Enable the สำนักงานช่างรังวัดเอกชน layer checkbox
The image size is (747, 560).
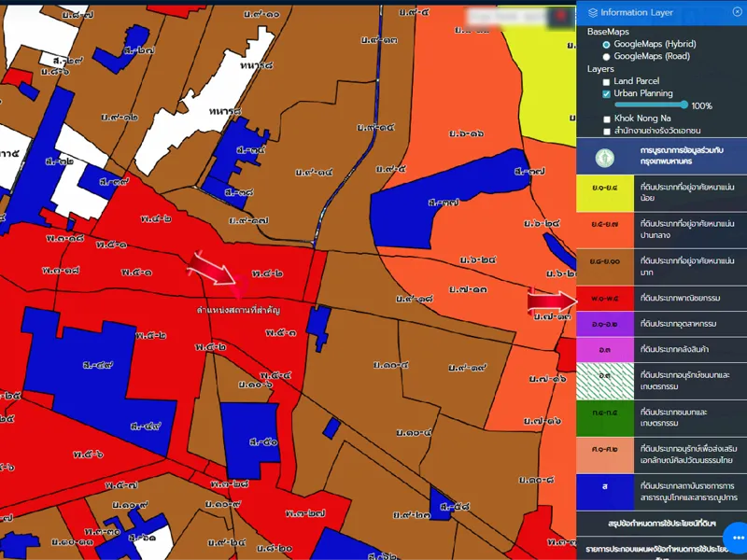pos(607,132)
